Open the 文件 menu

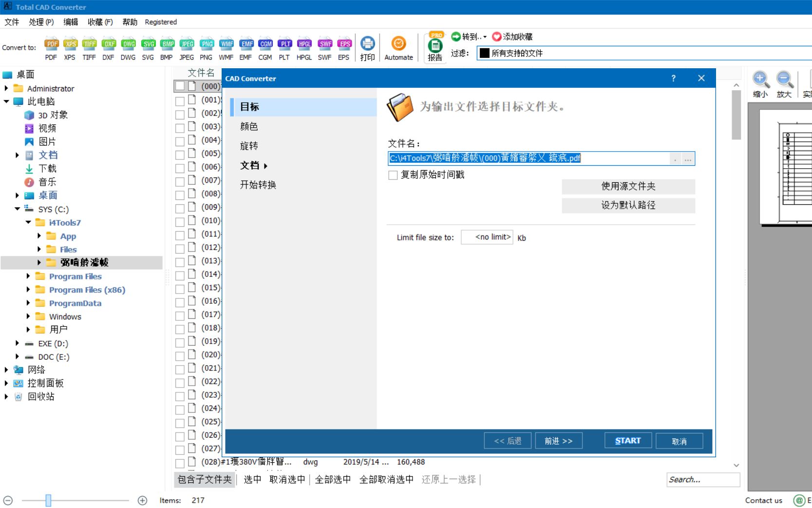(x=12, y=22)
